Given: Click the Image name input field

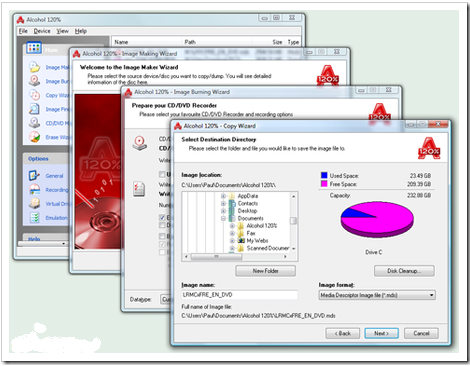Looking at the screenshot, I should tap(240, 295).
